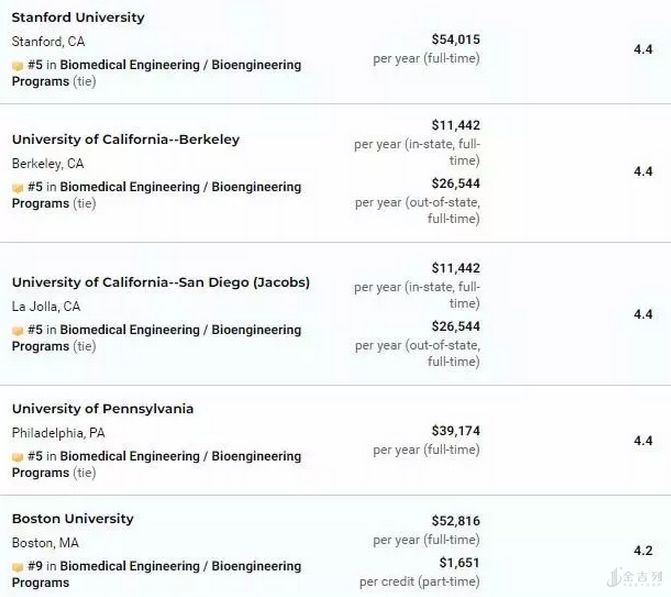Click Boston University's 4.2 score
671x597 pixels.
[x=643, y=551]
